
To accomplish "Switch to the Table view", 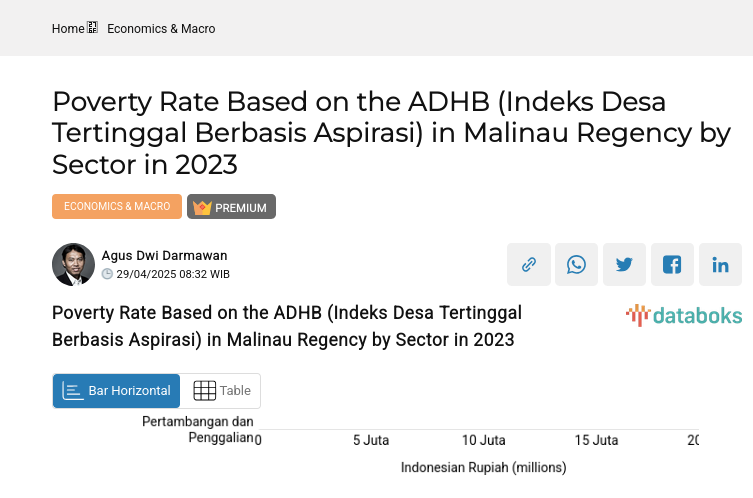I will (221, 391).
